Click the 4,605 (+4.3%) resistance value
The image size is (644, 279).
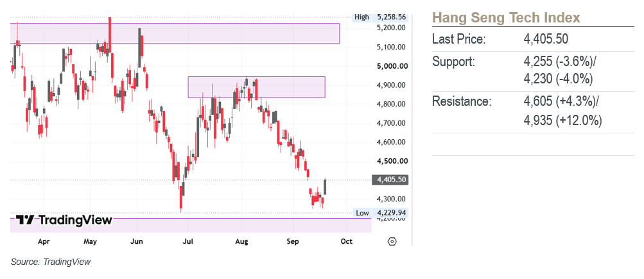coord(561,101)
